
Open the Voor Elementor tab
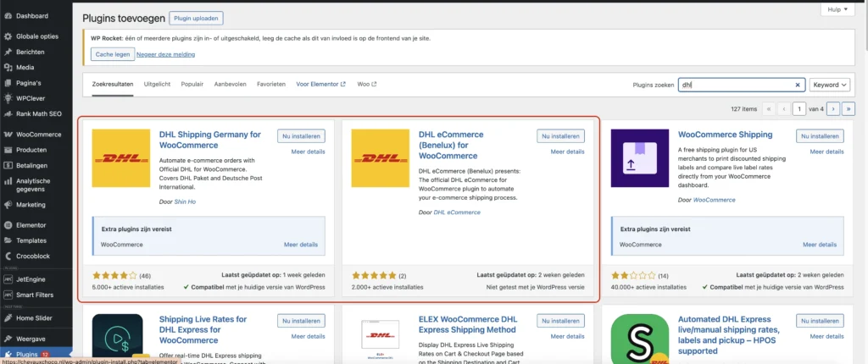click(x=321, y=84)
